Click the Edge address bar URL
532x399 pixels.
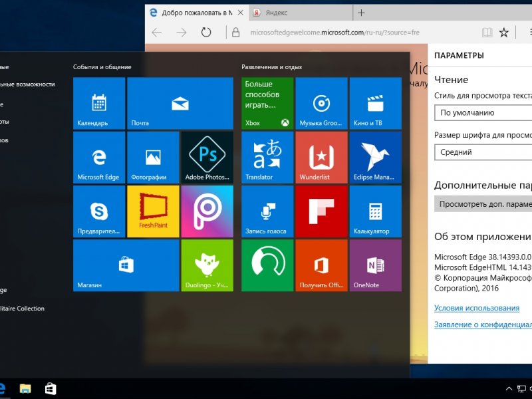click(x=335, y=33)
